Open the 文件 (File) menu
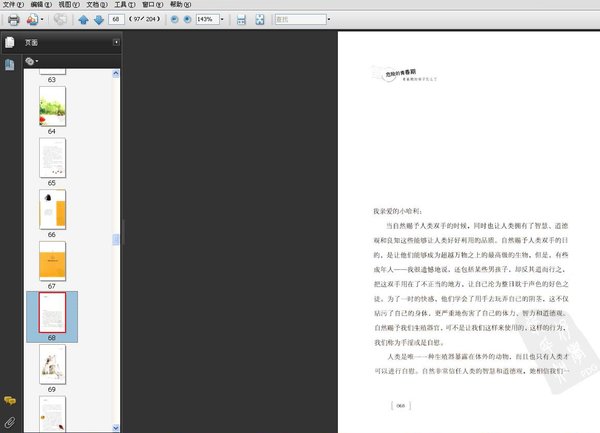This screenshot has height=433, width=600. click(x=13, y=5)
